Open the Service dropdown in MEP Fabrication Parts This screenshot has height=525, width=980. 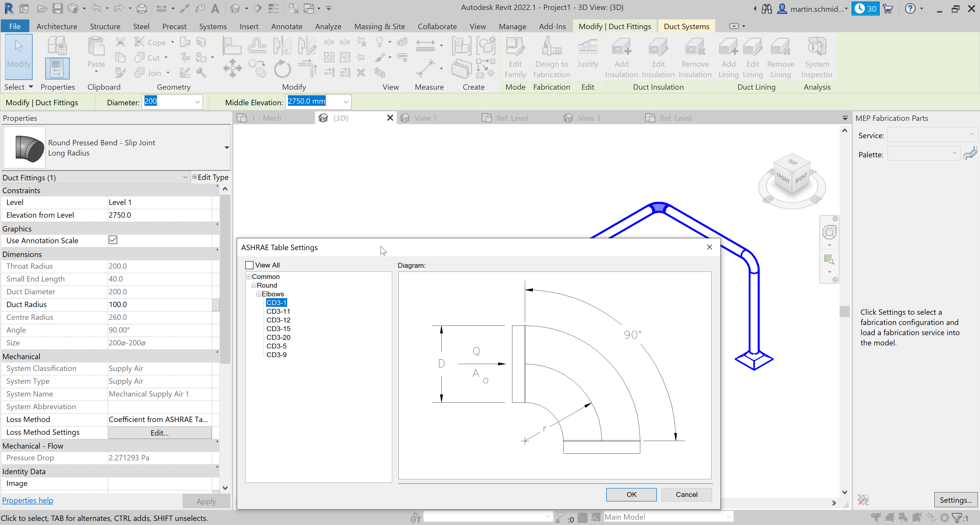pyautogui.click(x=972, y=134)
